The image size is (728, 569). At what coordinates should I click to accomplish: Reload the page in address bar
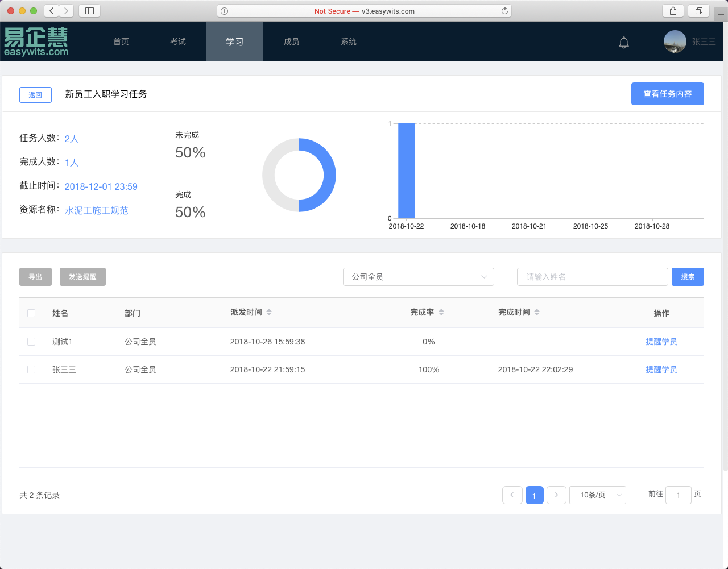[504, 11]
